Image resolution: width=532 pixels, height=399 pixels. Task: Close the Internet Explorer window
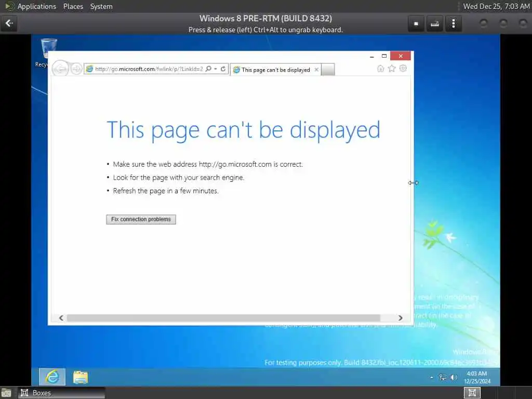(x=401, y=56)
